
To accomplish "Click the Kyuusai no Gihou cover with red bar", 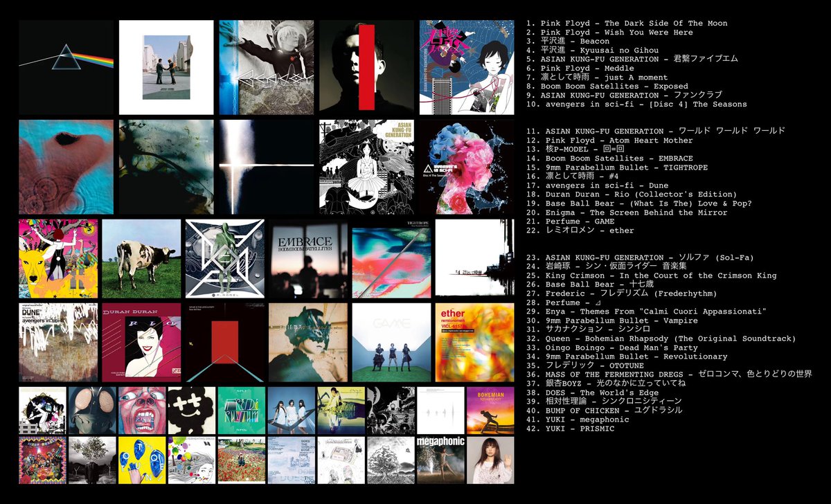I will tap(366, 67).
